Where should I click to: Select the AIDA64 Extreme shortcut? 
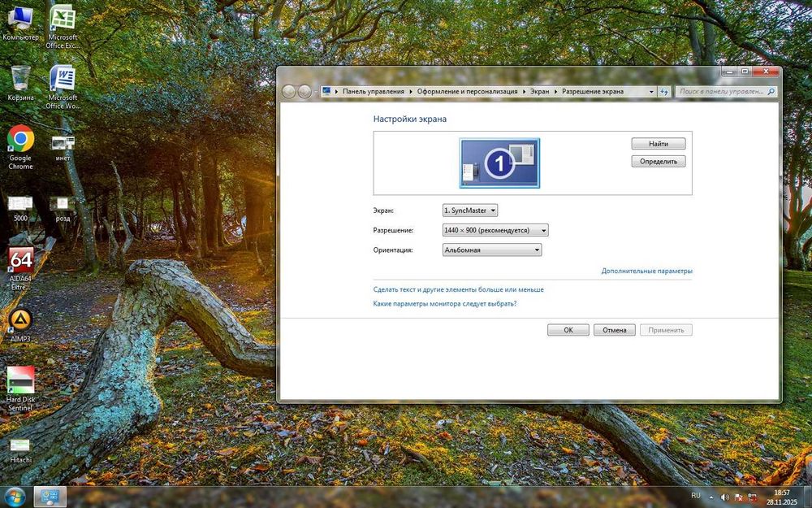(x=21, y=268)
